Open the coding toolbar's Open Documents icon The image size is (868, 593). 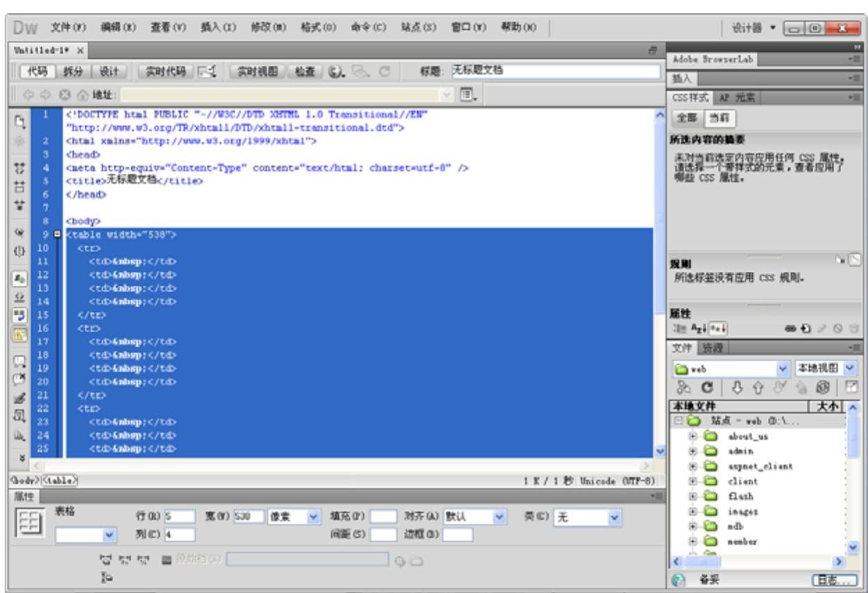(x=19, y=121)
